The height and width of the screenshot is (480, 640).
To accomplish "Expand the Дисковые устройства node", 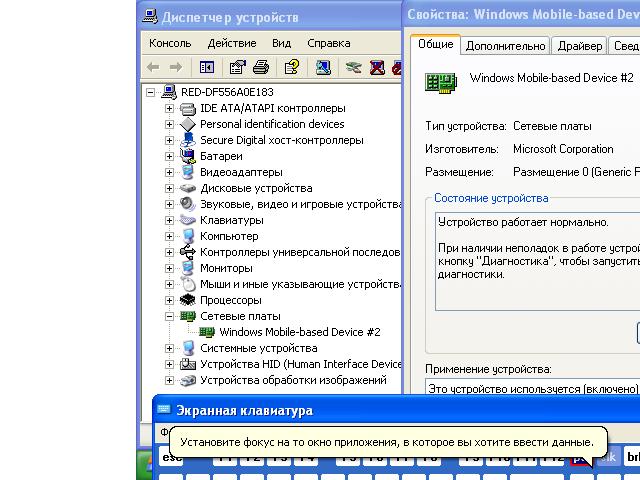I will coord(169,188).
